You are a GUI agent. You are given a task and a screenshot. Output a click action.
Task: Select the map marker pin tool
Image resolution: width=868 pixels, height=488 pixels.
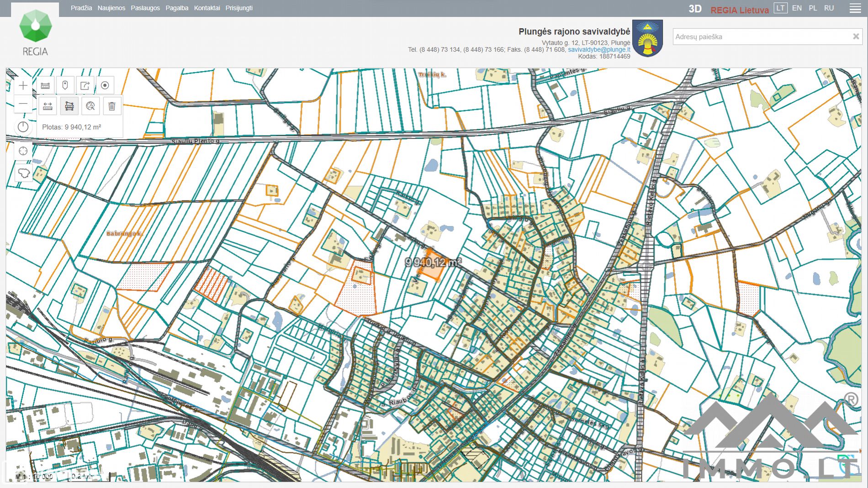coord(65,85)
